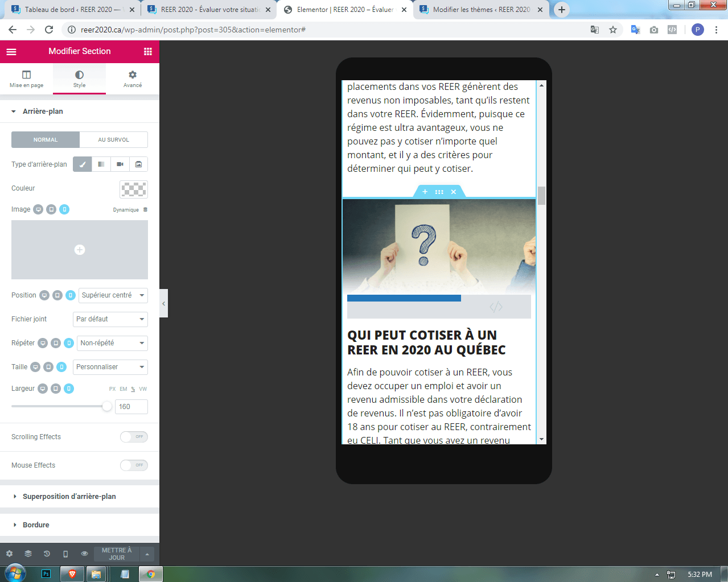This screenshot has height=582, width=728.
Task: Select the slideshow background type
Action: [139, 164]
